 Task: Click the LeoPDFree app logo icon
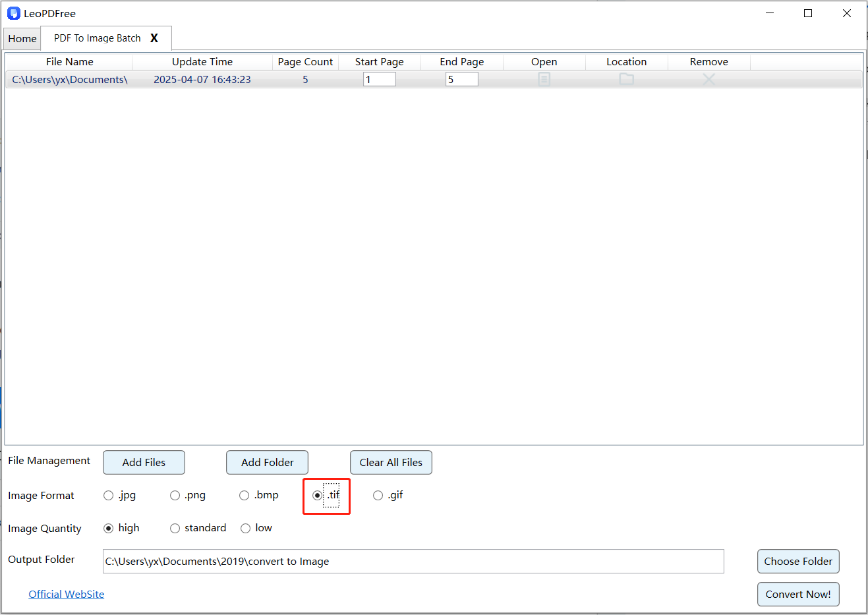[x=13, y=13]
